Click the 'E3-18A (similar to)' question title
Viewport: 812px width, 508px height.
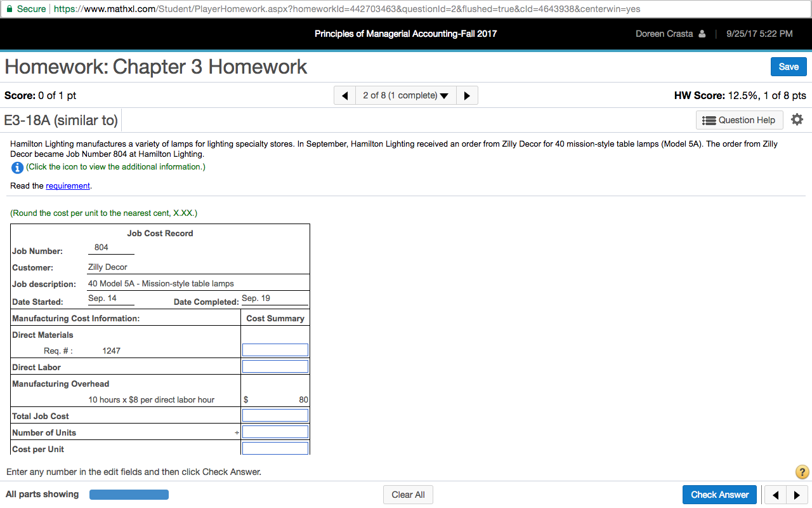pos(61,120)
